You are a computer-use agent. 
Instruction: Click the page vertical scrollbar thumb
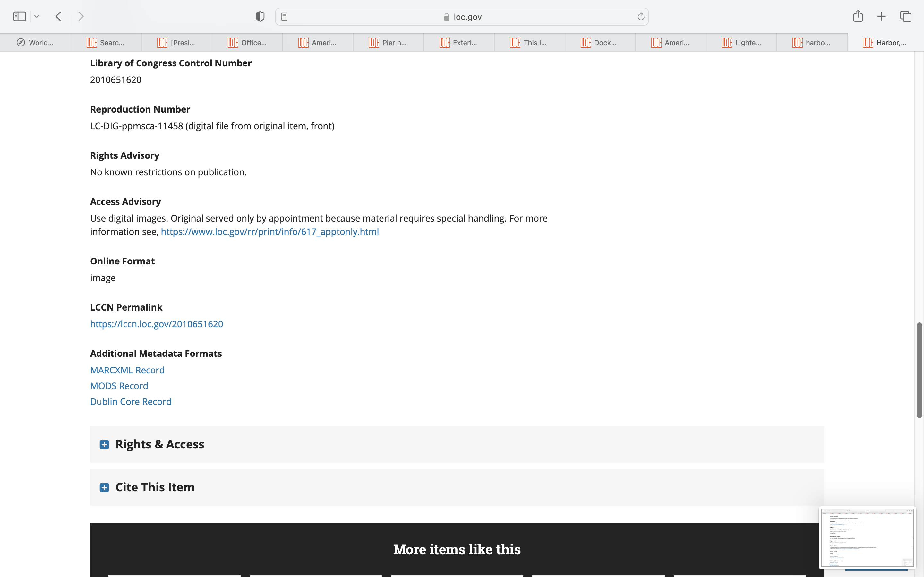coord(919,370)
